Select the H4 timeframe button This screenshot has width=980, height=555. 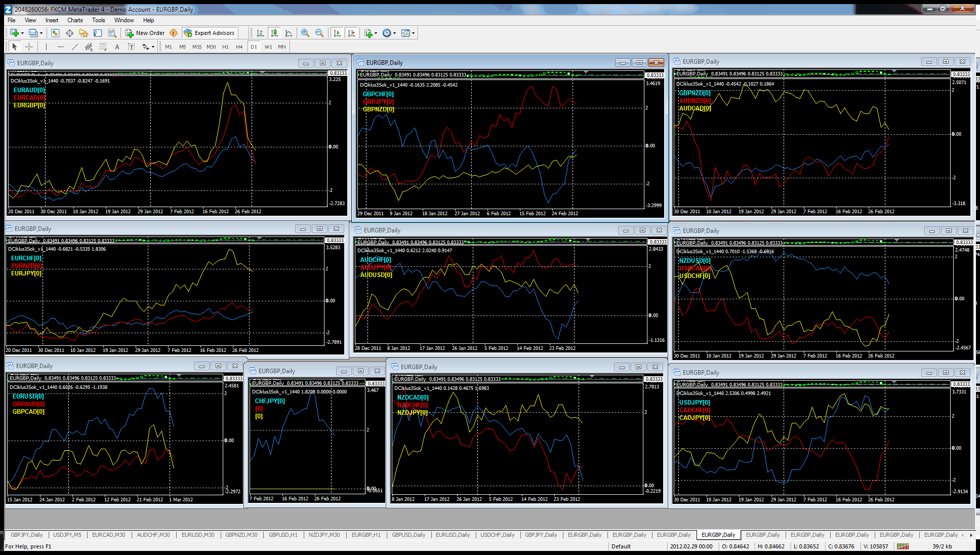(x=239, y=47)
